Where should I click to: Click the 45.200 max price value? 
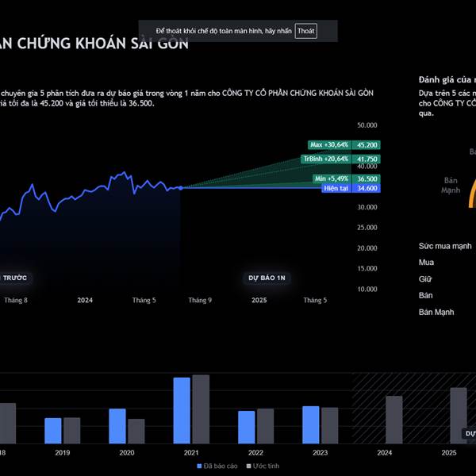coord(367,145)
